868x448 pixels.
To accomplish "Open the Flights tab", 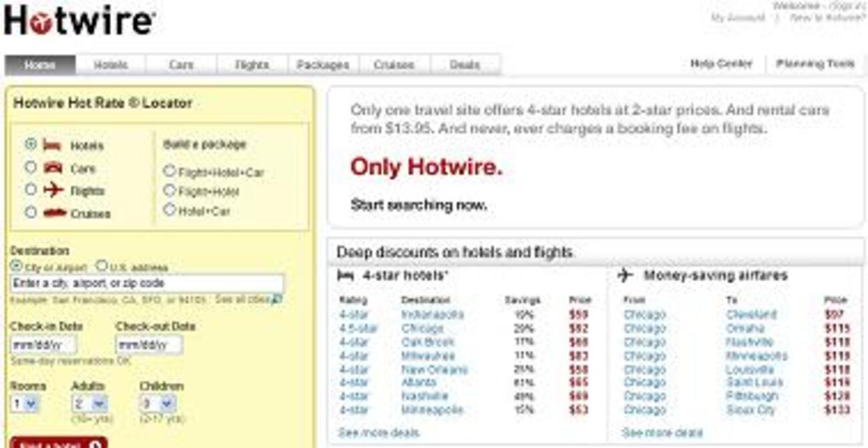I will [252, 65].
